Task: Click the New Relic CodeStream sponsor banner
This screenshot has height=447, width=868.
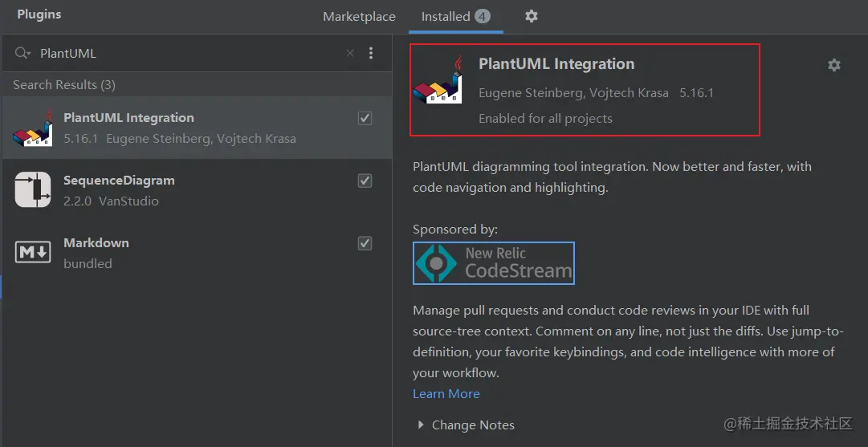Action: click(x=494, y=263)
